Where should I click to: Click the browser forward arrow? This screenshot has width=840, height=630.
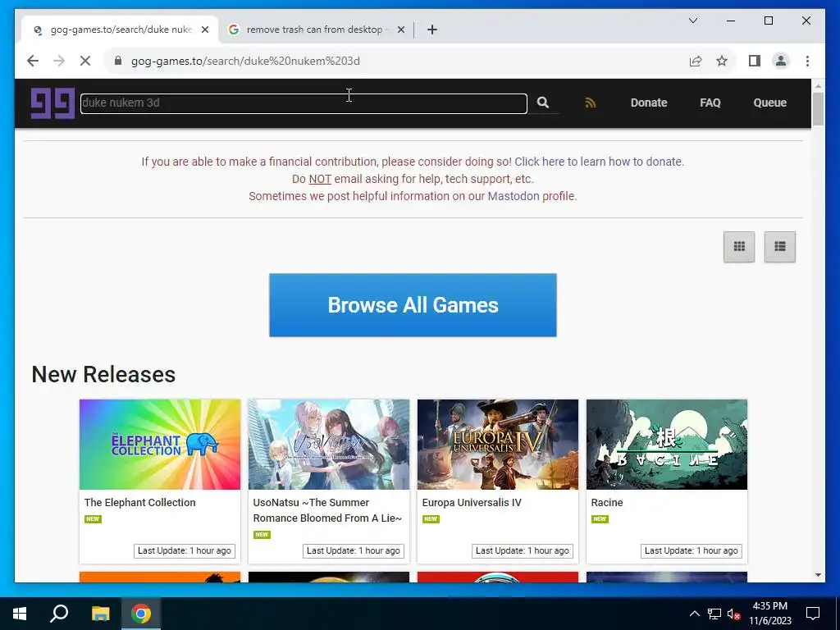tap(59, 61)
